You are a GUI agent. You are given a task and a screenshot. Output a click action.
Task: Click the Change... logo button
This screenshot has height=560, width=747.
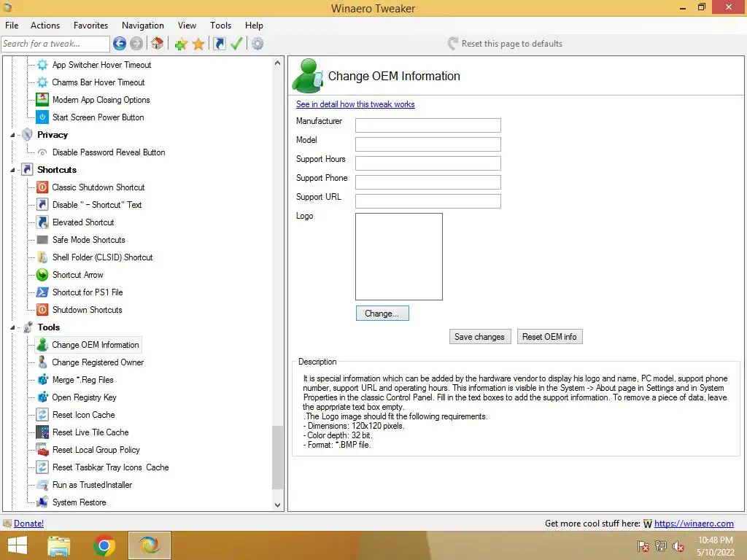pos(382,314)
